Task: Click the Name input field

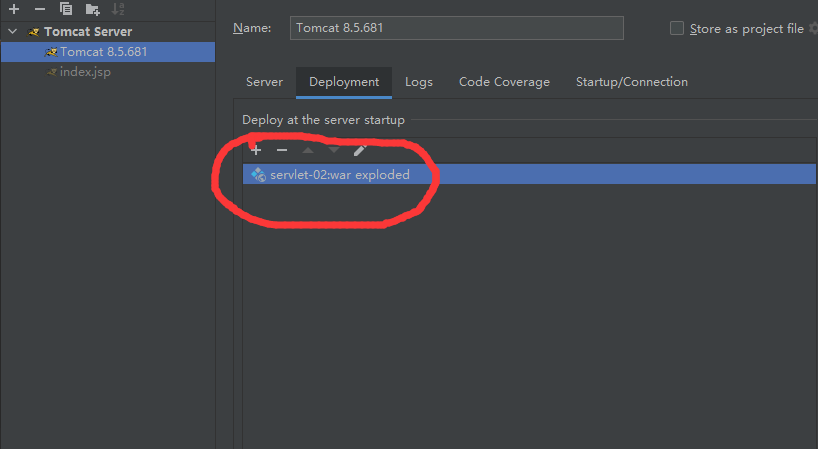Action: [456, 28]
